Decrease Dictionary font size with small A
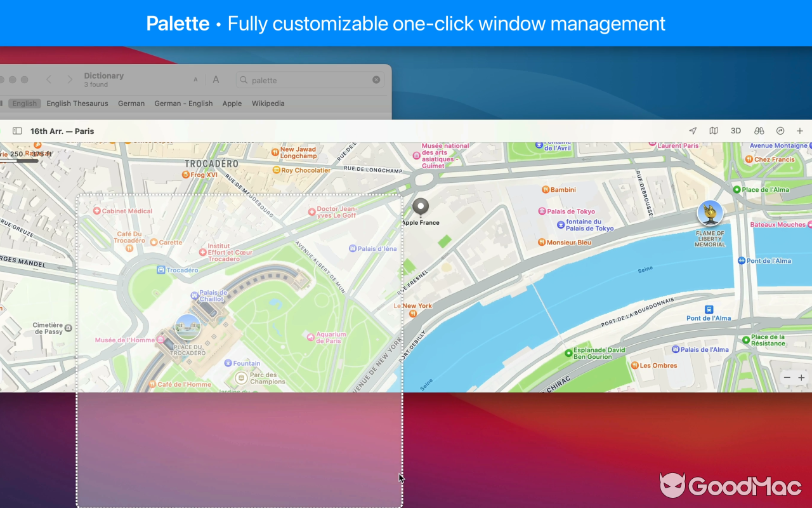This screenshot has width=812, height=508. coord(195,80)
